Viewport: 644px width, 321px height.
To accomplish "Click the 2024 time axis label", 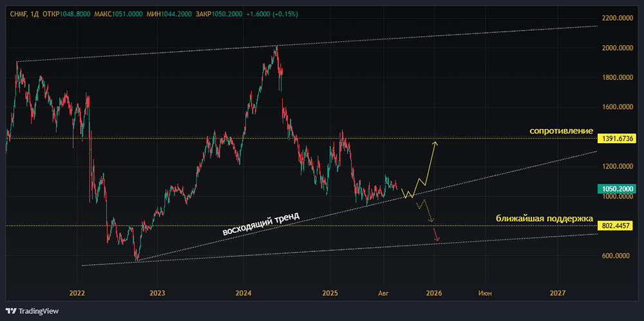I will (243, 293).
